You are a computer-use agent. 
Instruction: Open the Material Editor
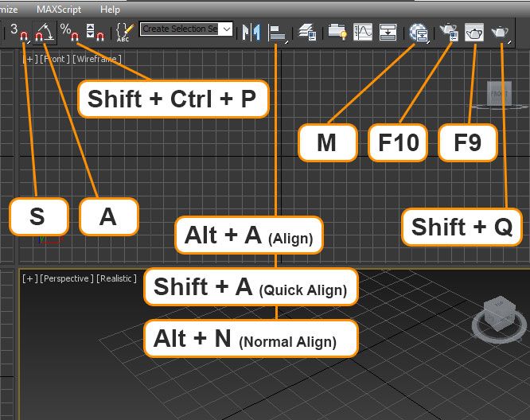(419, 33)
